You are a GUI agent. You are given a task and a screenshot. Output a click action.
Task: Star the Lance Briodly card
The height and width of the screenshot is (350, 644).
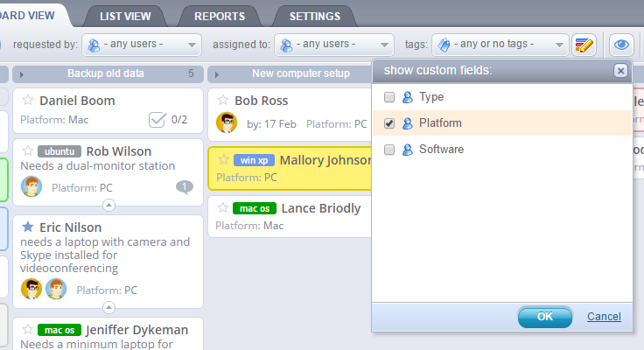pos(222,208)
